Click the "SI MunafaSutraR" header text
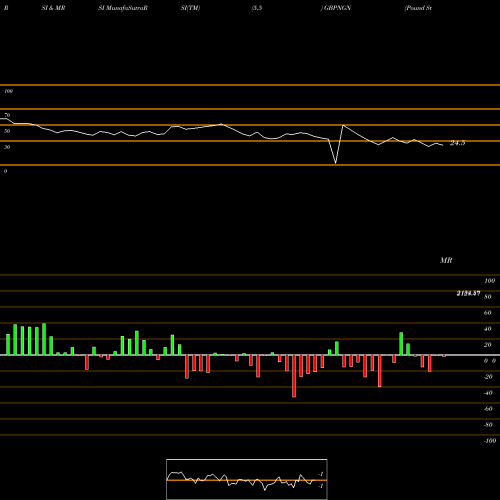This screenshot has width=500, height=500. pyautogui.click(x=123, y=8)
